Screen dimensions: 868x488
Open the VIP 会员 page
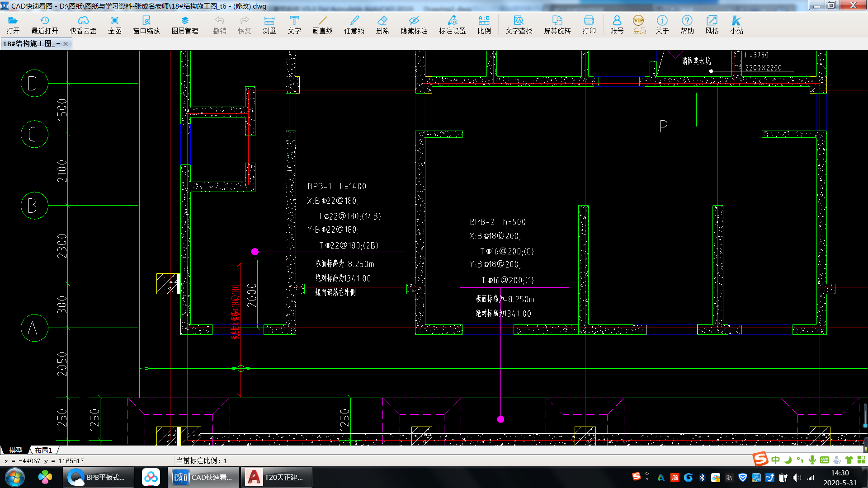point(639,25)
